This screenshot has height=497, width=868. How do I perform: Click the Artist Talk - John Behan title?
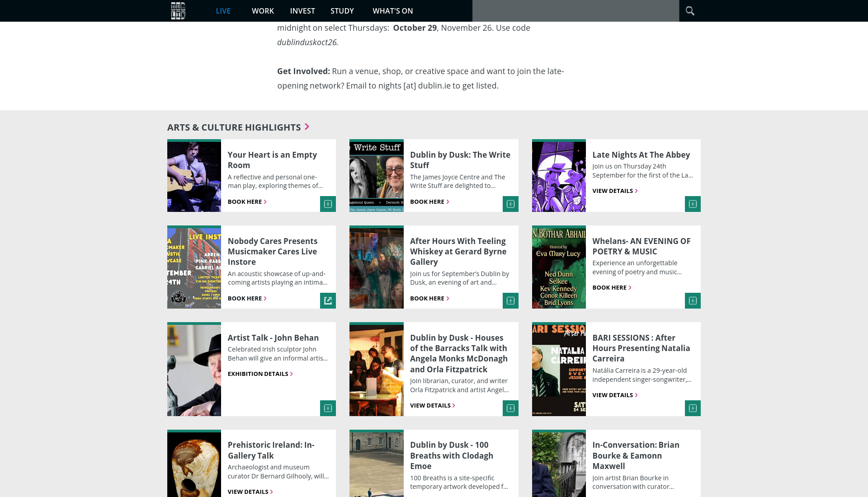point(273,338)
